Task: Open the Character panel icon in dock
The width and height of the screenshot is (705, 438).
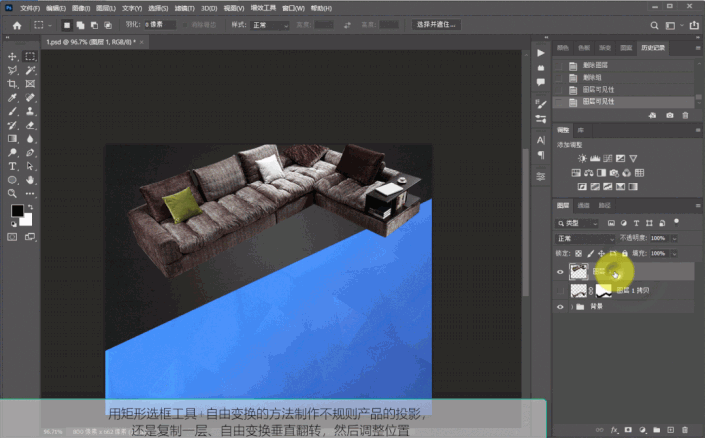Action: click(x=541, y=140)
